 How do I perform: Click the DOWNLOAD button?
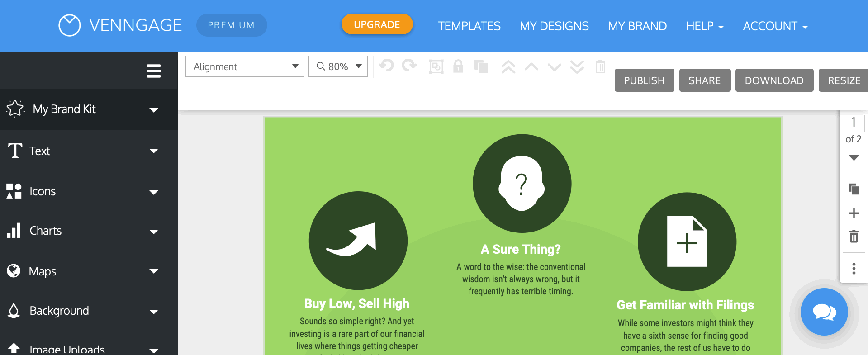[774, 80]
